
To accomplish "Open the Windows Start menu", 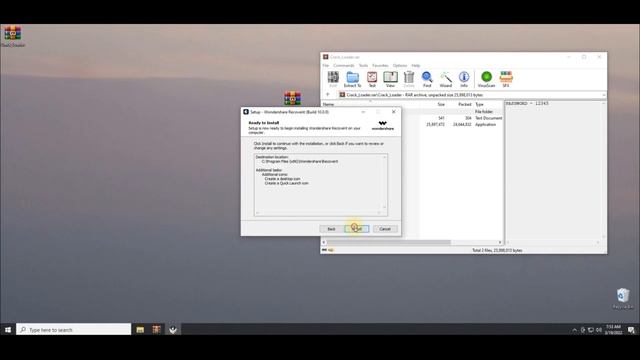I will [8, 329].
